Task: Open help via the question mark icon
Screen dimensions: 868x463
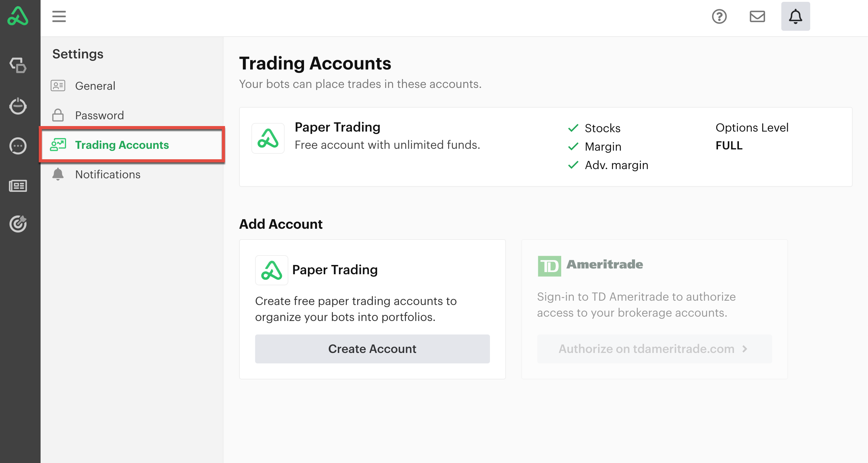Action: click(x=720, y=16)
